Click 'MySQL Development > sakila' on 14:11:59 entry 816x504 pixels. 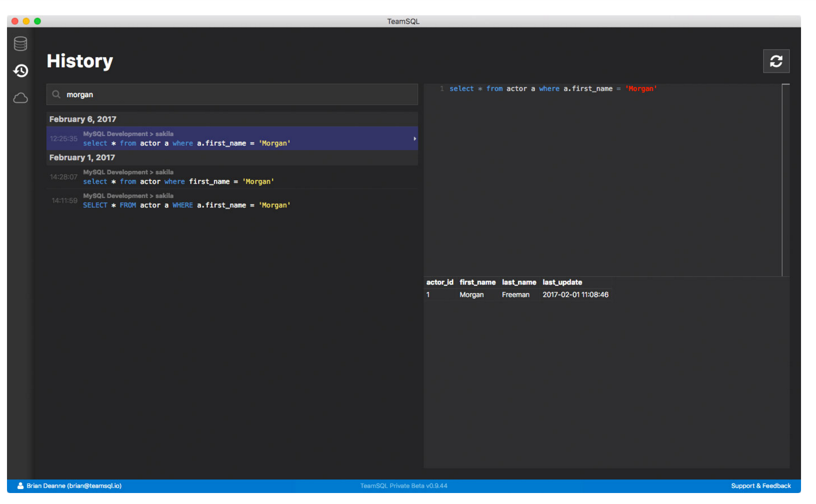[x=128, y=196]
